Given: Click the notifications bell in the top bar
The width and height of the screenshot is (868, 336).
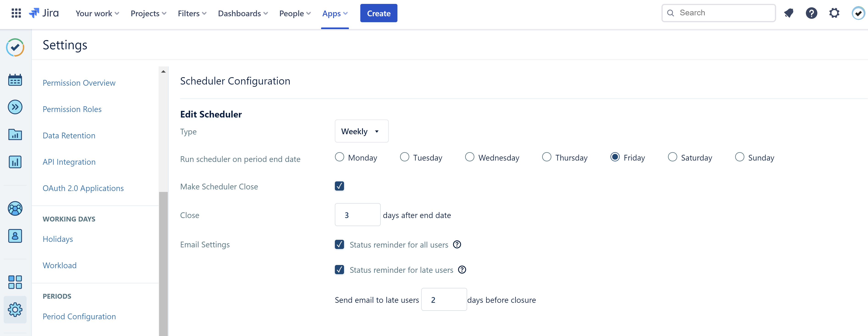Looking at the screenshot, I should tap(789, 13).
